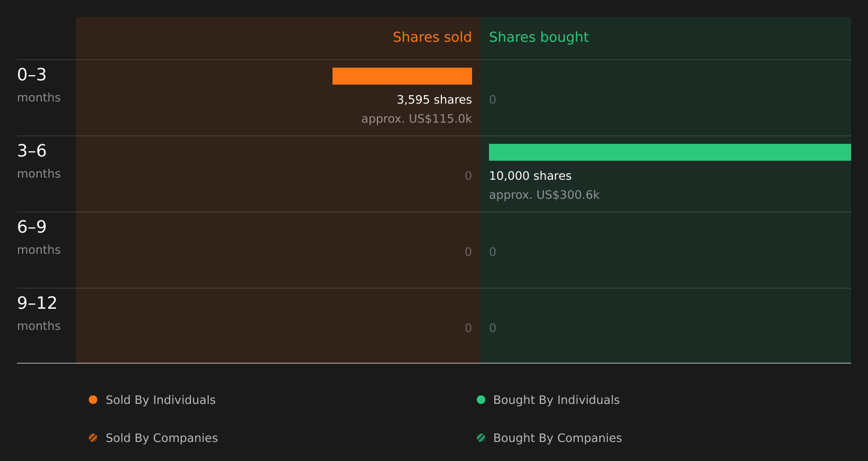The width and height of the screenshot is (868, 461).
Task: Click the Shares bought column header
Action: 539,37
